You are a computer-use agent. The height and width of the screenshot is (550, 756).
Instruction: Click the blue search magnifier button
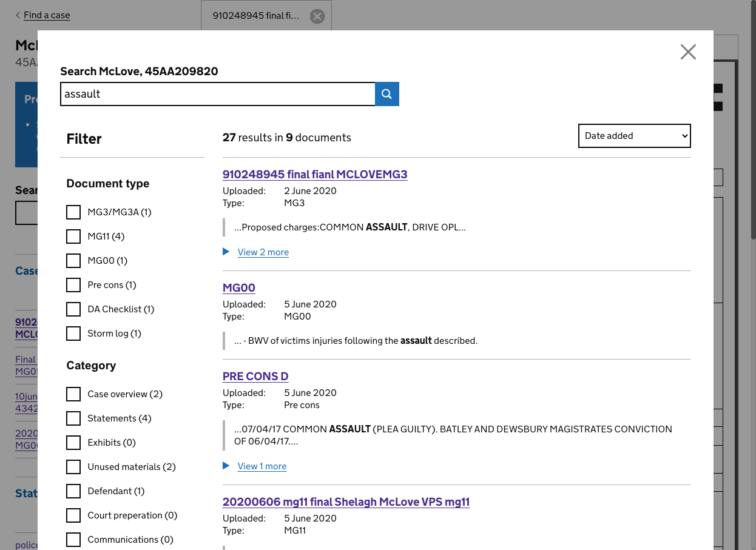(x=387, y=94)
